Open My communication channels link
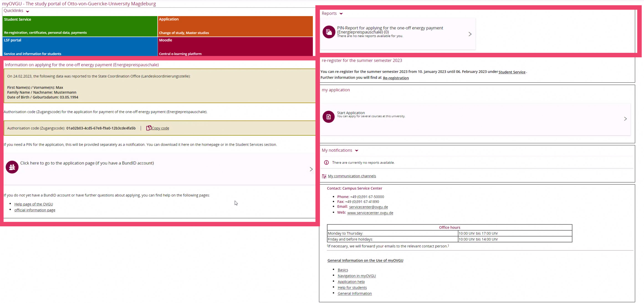This screenshot has height=303, width=644. pyautogui.click(x=352, y=176)
